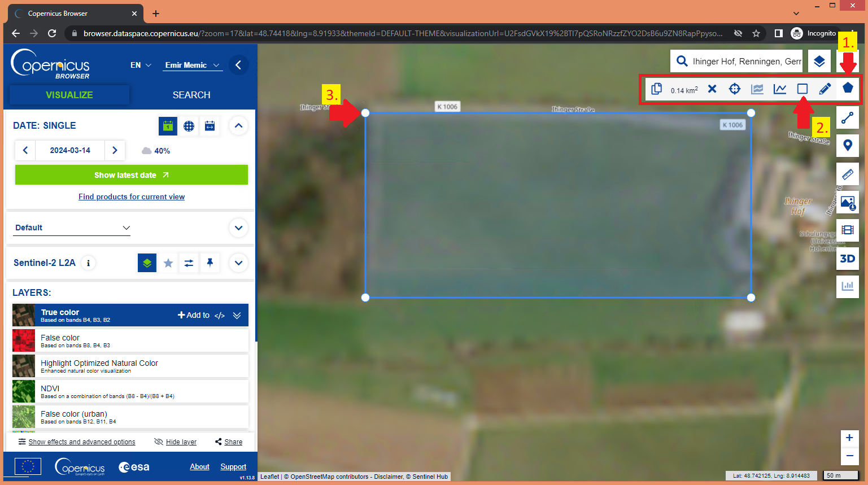Viewport: 868px width, 485px height.
Task: Select the Highlight Optimized Natural Color layer
Action: (130, 366)
